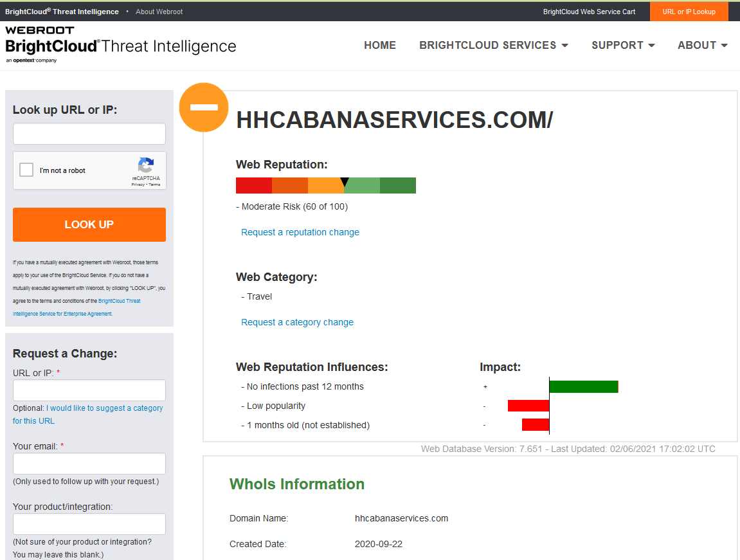This screenshot has height=560, width=740.
Task: Expand the About dropdown menu
Action: (x=702, y=45)
